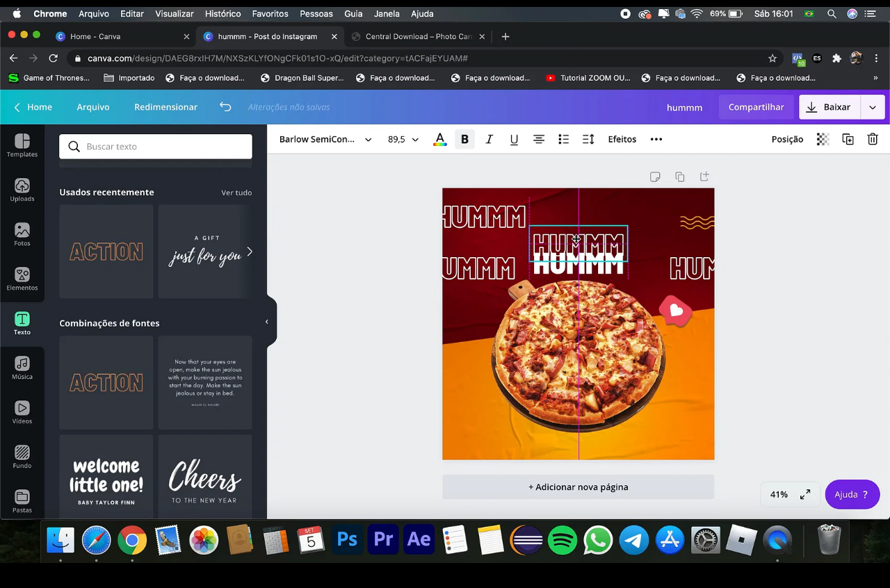Open the Arquivo menu in Canva
This screenshot has height=588, width=890.
tap(93, 107)
